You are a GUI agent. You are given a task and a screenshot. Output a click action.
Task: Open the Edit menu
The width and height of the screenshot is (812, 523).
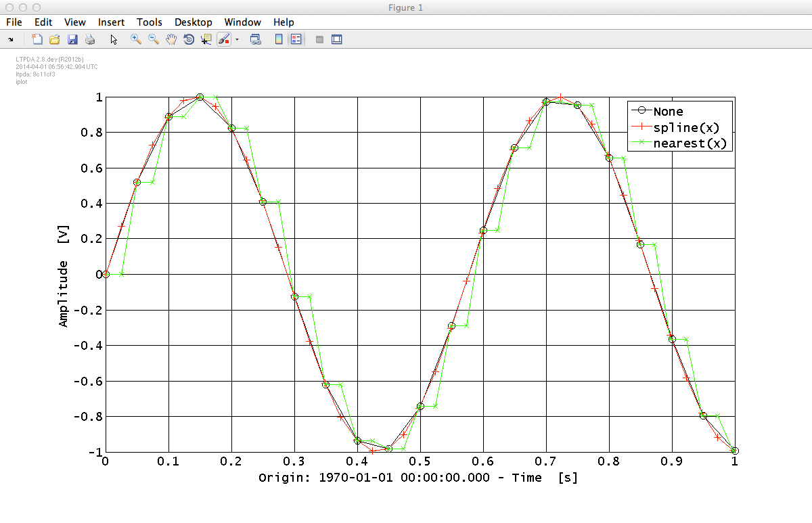tap(43, 22)
